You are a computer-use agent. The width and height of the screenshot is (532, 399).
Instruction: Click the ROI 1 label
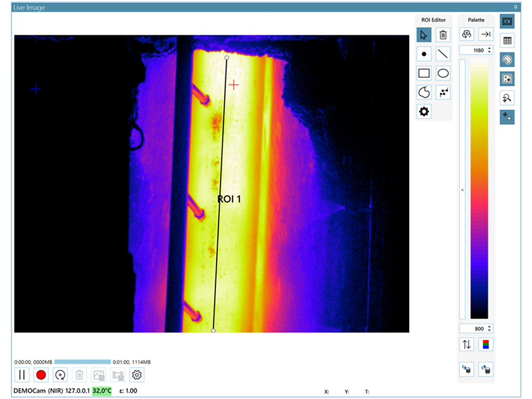pyautogui.click(x=229, y=199)
